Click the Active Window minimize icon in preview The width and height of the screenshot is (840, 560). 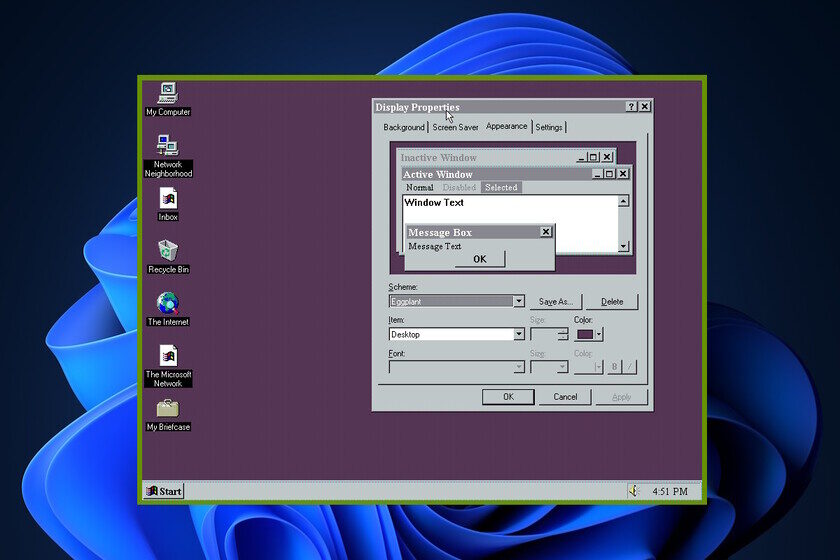coord(598,174)
